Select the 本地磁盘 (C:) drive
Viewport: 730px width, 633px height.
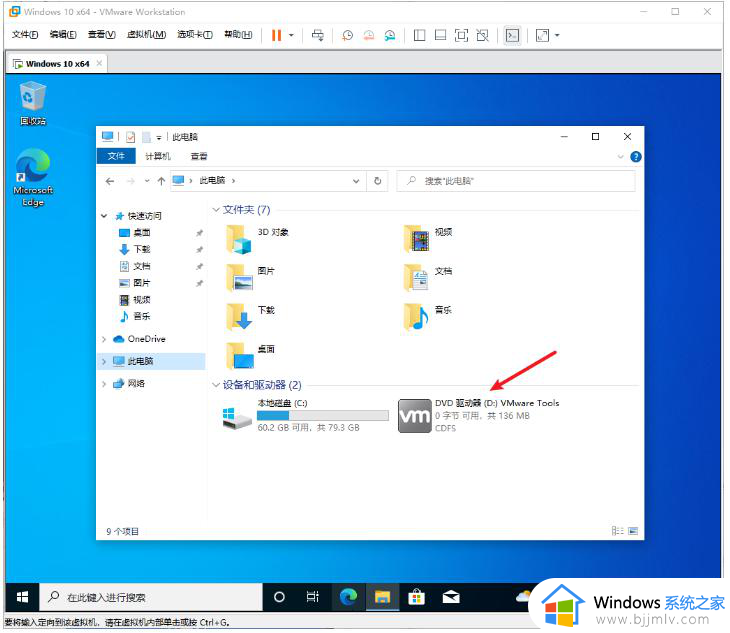click(x=305, y=416)
